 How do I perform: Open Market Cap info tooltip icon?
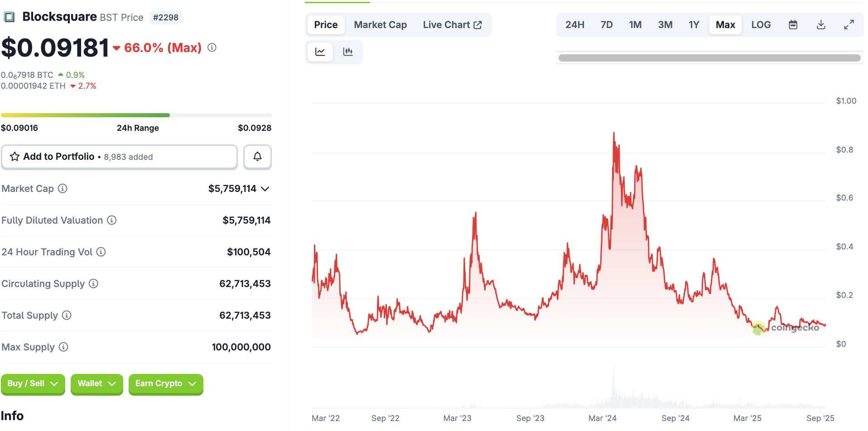click(x=63, y=188)
